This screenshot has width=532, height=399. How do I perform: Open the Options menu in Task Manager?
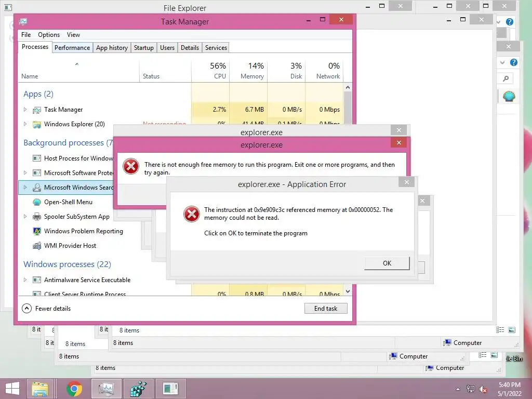(49, 35)
